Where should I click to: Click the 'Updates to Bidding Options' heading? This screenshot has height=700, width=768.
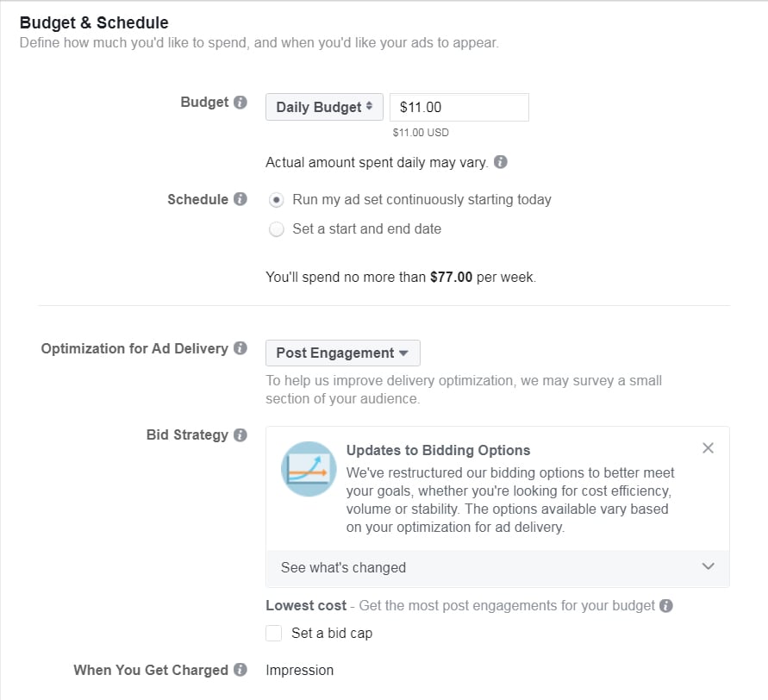pyautogui.click(x=438, y=450)
